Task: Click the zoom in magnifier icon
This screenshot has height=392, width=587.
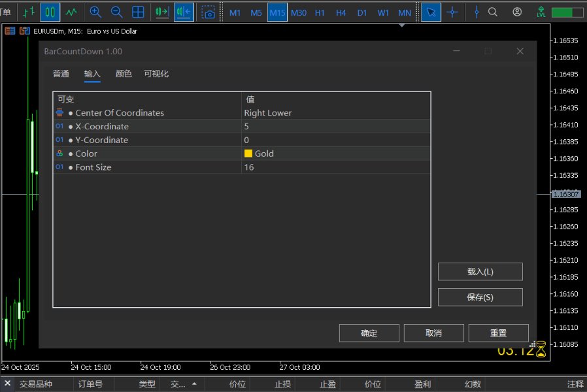Action: pyautogui.click(x=95, y=11)
